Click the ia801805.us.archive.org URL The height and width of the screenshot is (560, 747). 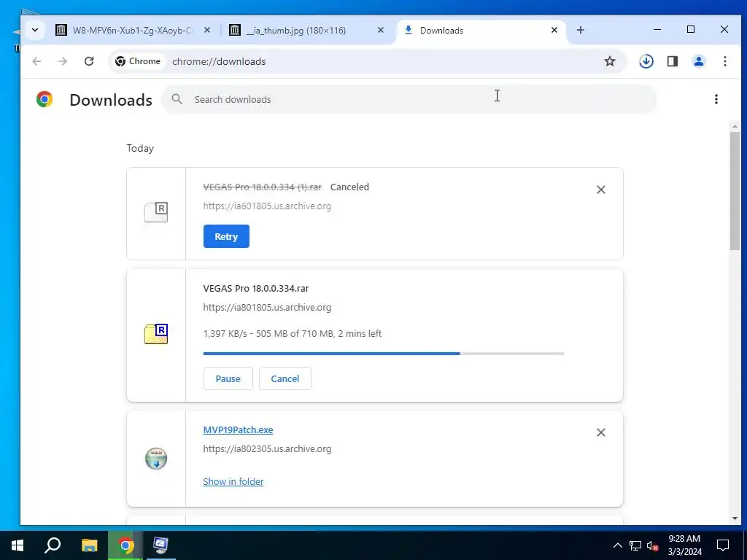pos(267,307)
